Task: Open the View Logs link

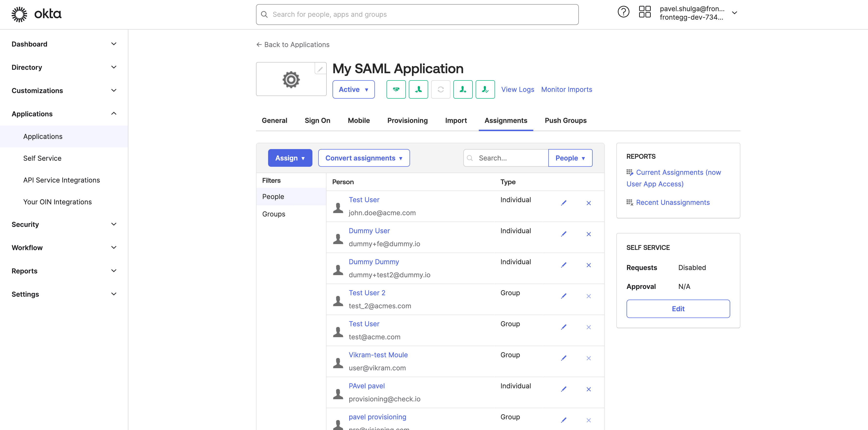Action: coord(518,89)
